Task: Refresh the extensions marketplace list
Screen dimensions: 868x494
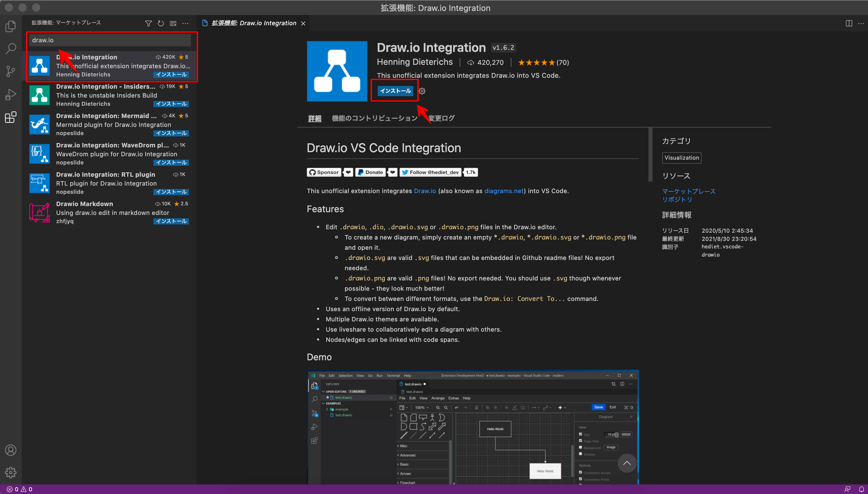Action: [x=161, y=23]
